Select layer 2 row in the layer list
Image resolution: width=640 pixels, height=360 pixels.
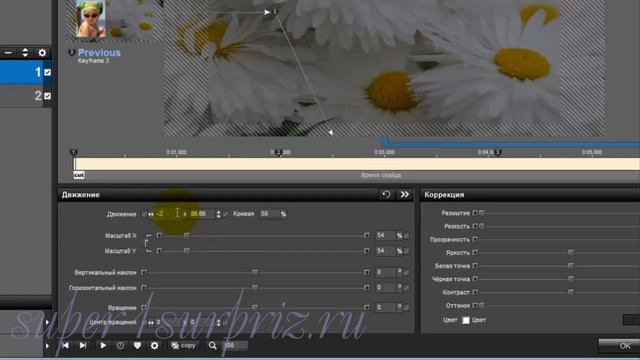click(26, 96)
